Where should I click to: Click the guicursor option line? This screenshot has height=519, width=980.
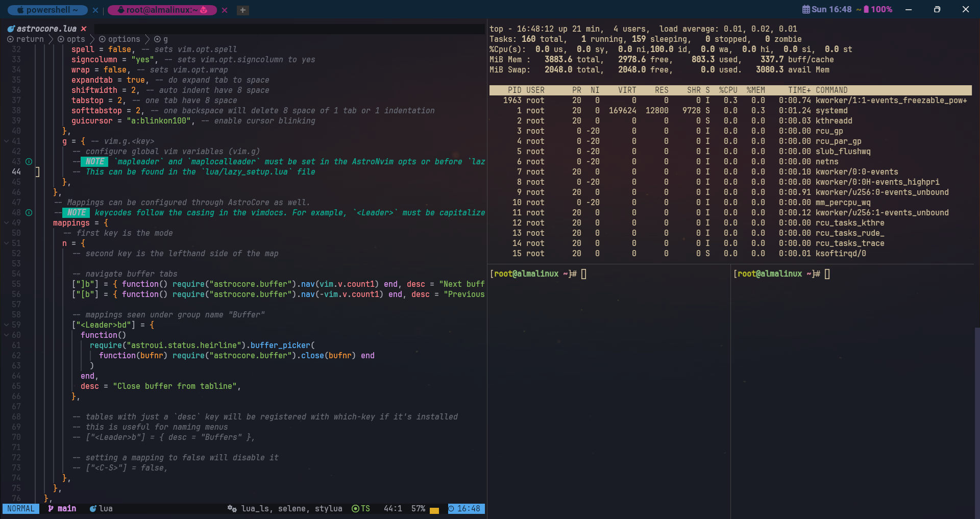coord(193,120)
